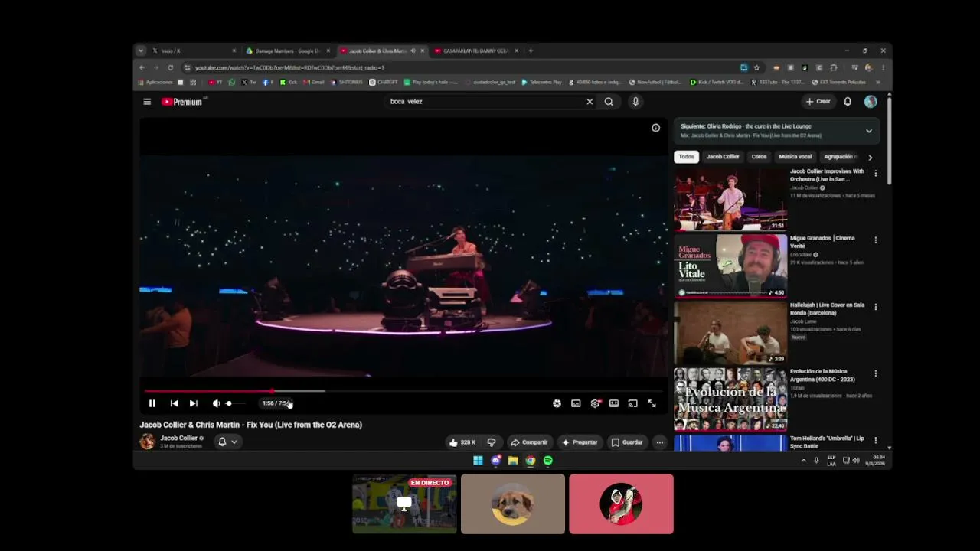980x551 pixels.
Task: Open options for Jacob Collier Improvises With Orchestra
Action: [876, 174]
